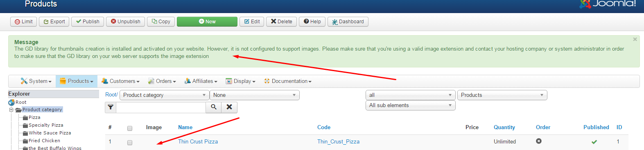The image size is (644, 150).
Task: Click the Delete toolbar button
Action: (x=281, y=22)
